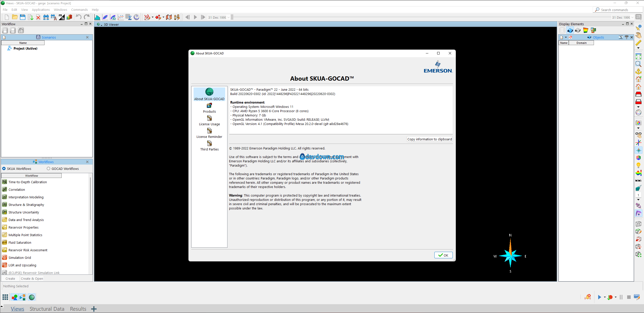
Task: Click the Create button in Workflows panel
Action: pos(10,278)
